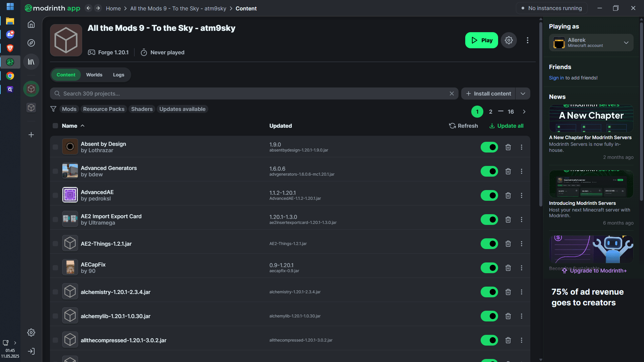Image resolution: width=644 pixels, height=362 pixels.
Task: Delete Absent by Design mod
Action: click(x=508, y=147)
